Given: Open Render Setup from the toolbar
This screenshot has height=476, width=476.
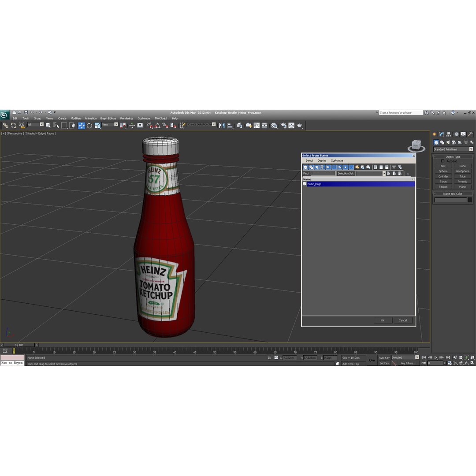Looking at the screenshot, I should (x=283, y=125).
